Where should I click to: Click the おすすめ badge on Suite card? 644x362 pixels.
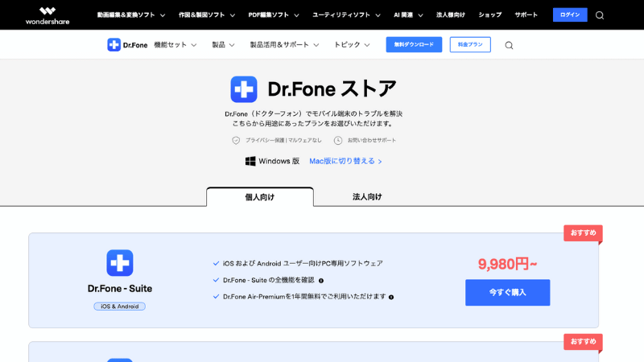583,233
